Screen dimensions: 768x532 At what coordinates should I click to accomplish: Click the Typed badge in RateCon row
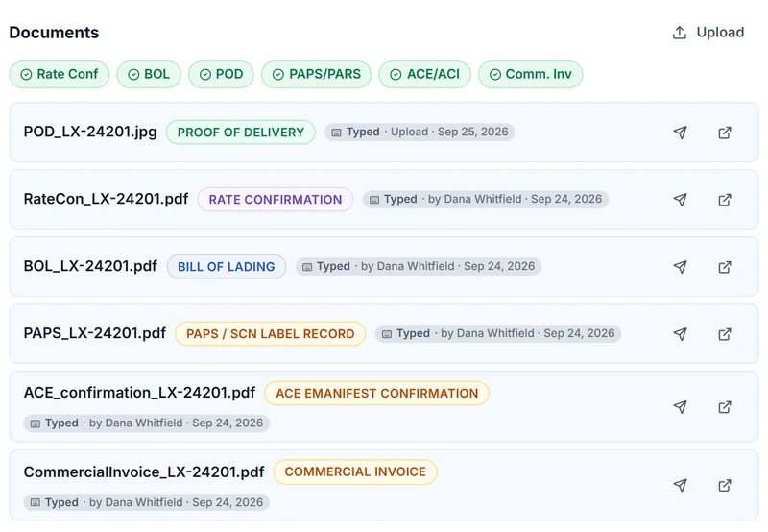point(486,199)
